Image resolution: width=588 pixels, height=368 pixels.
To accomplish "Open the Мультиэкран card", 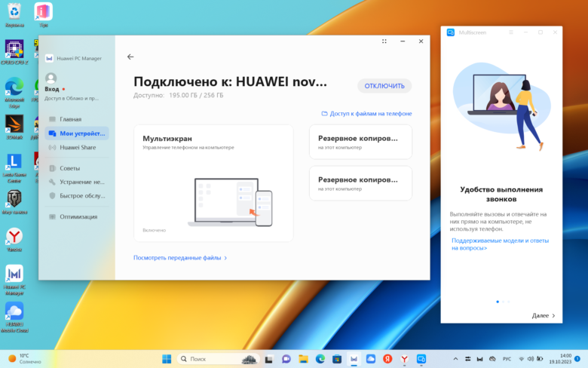I will 213,183.
